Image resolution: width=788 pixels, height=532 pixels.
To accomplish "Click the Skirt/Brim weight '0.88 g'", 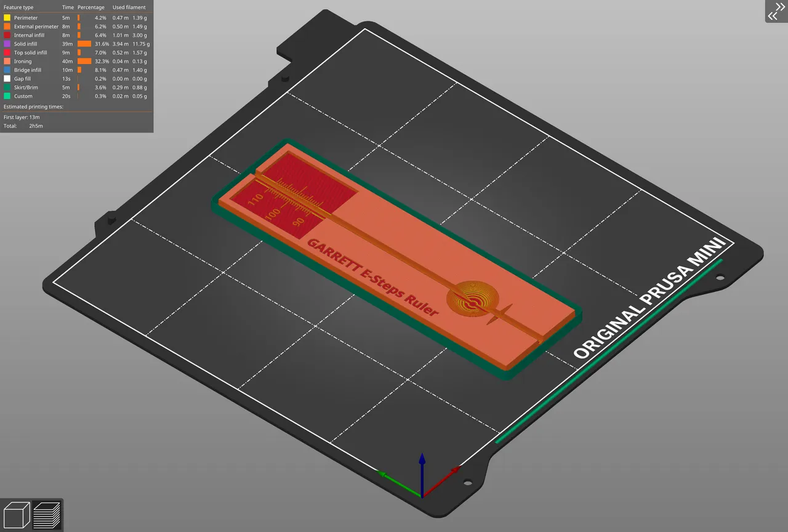I will click(140, 87).
